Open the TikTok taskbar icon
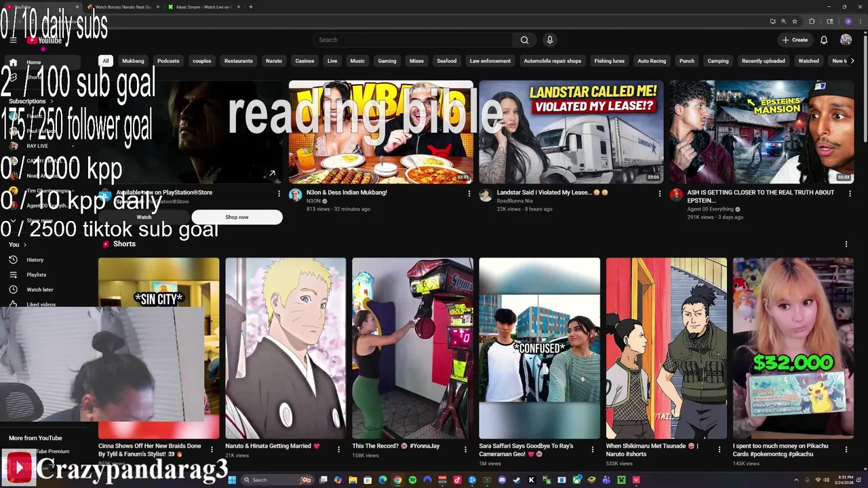This screenshot has height=488, width=868. 457,480
